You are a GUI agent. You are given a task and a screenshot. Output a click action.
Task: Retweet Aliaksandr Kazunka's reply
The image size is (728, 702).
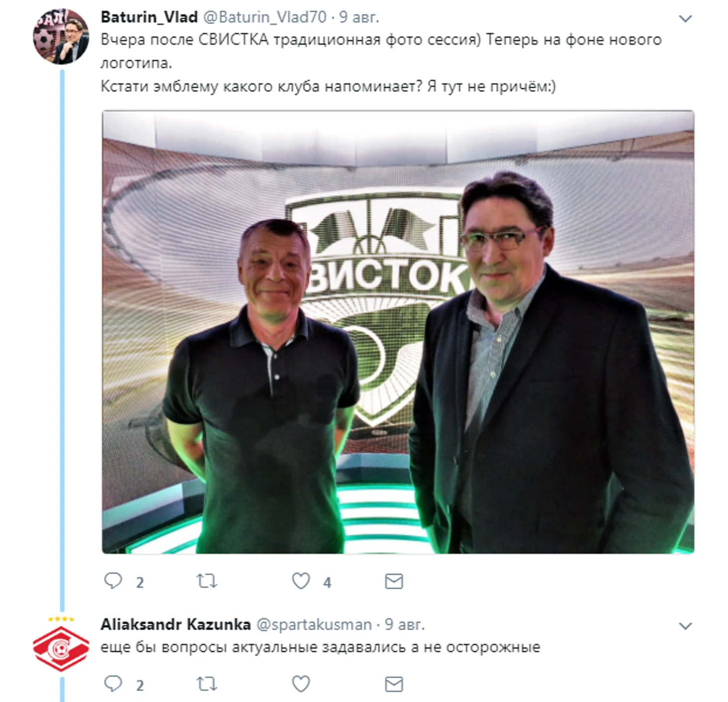click(x=206, y=684)
